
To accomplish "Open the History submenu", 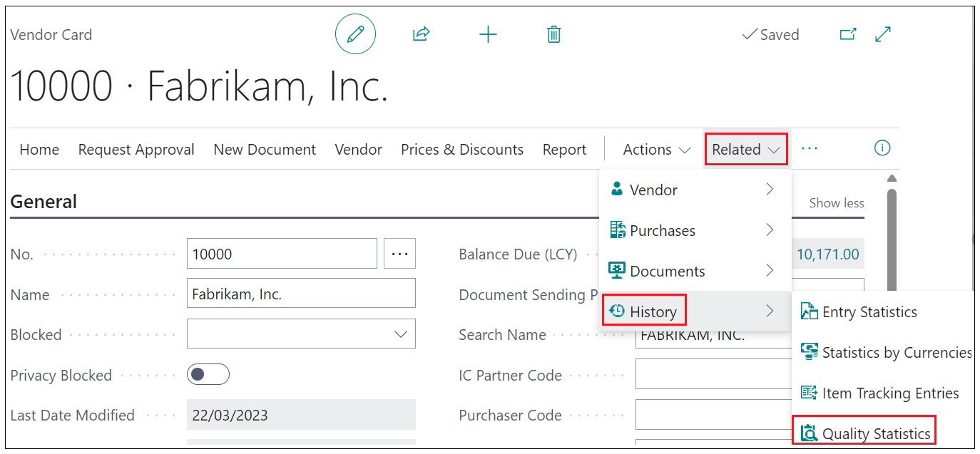I will (x=653, y=311).
